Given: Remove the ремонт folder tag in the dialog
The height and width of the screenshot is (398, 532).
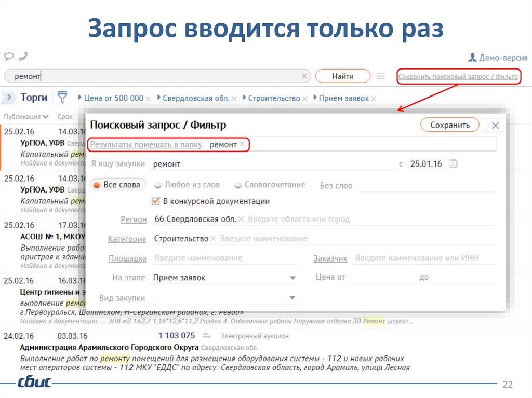Looking at the screenshot, I should click(x=242, y=145).
